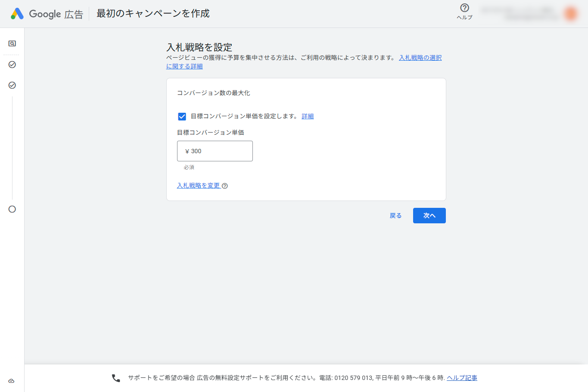Select the unfinished circle step in the sidebar
This screenshot has width=588, height=392.
click(x=12, y=209)
